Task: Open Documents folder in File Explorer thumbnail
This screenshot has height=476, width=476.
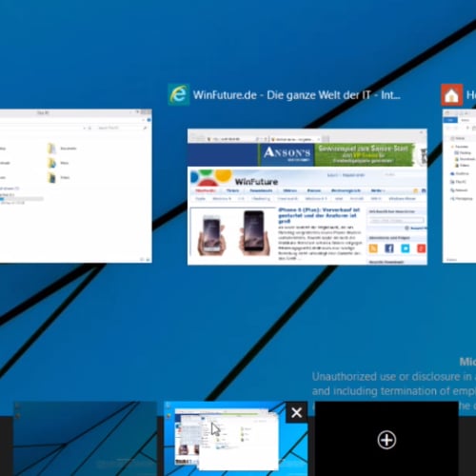Action: pyautogui.click(x=62, y=149)
